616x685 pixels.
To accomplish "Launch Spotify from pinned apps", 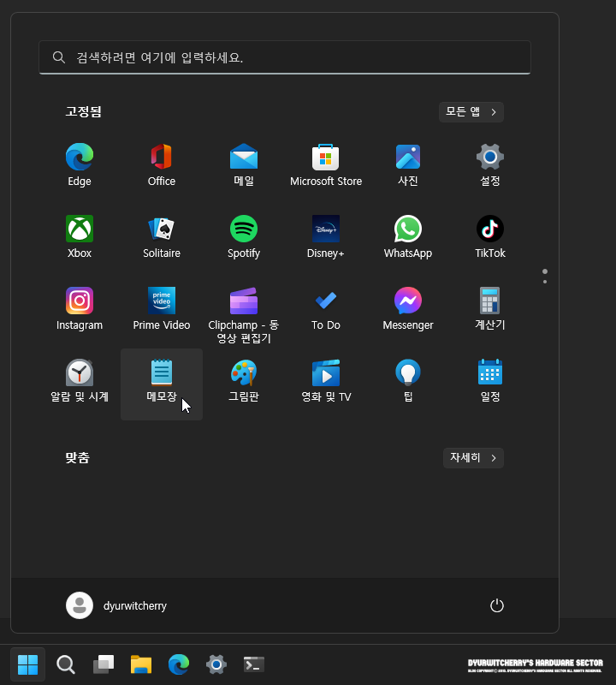I will pyautogui.click(x=244, y=237).
